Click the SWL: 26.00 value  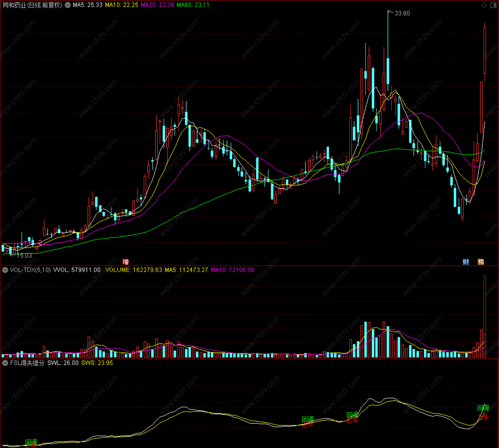(x=63, y=363)
